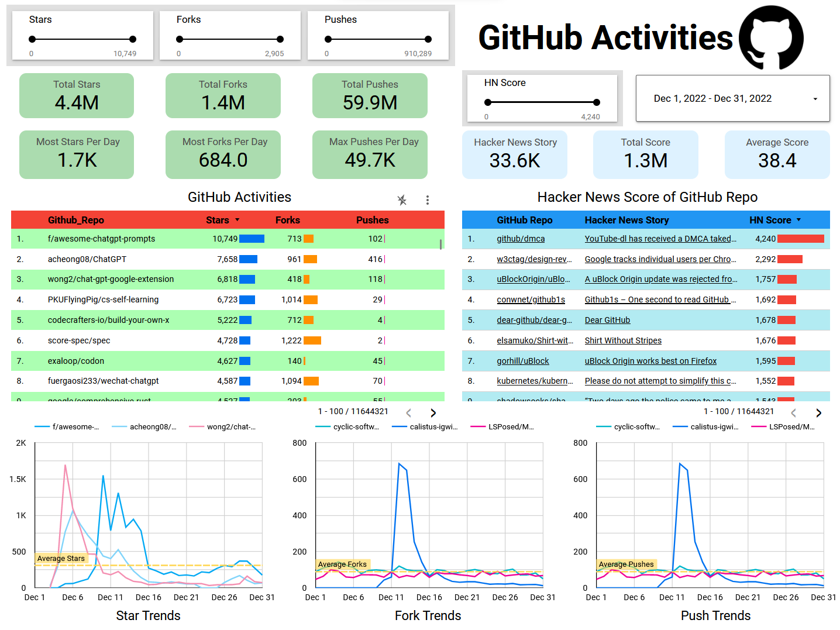Open the Dear GitHub story link
The height and width of the screenshot is (630, 840).
click(607, 320)
